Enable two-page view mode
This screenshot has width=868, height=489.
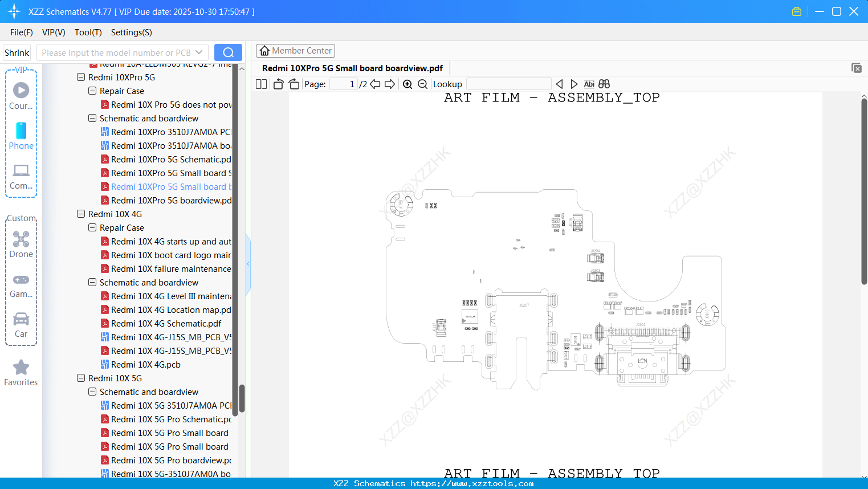pos(260,84)
